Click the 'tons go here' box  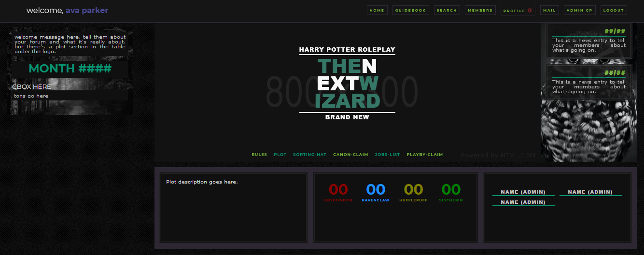coord(70,96)
